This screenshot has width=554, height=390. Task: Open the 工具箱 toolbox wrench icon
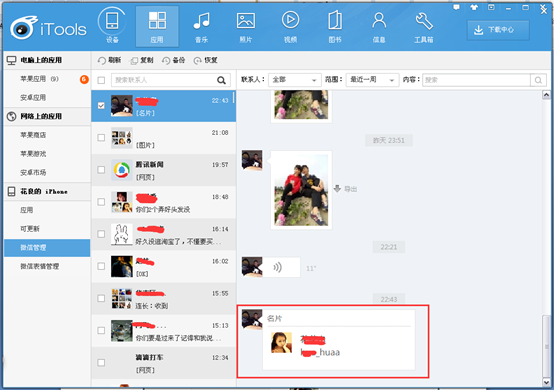click(x=424, y=21)
